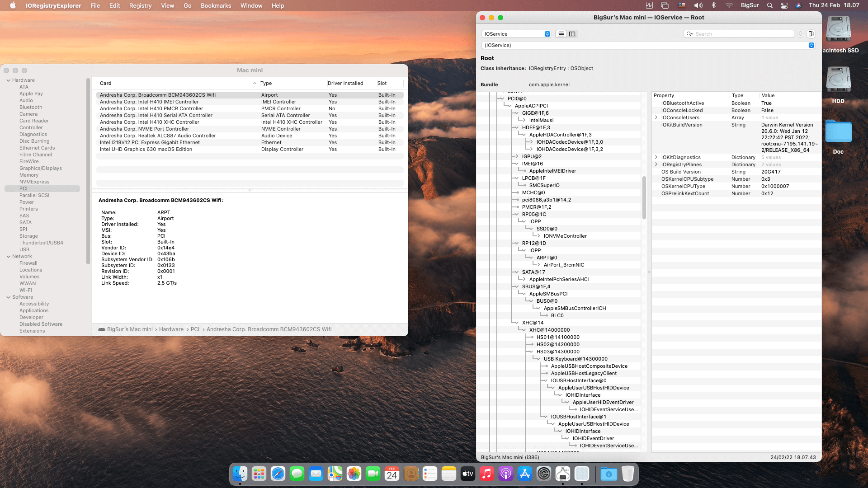Open the (IOService) class filter dropdown
The image size is (868, 488).
pos(811,45)
